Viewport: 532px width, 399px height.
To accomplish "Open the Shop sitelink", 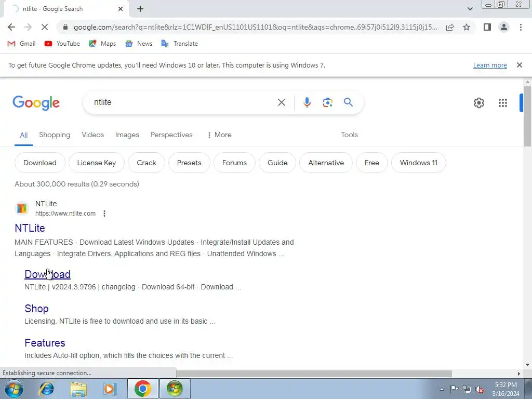I will (x=36, y=309).
